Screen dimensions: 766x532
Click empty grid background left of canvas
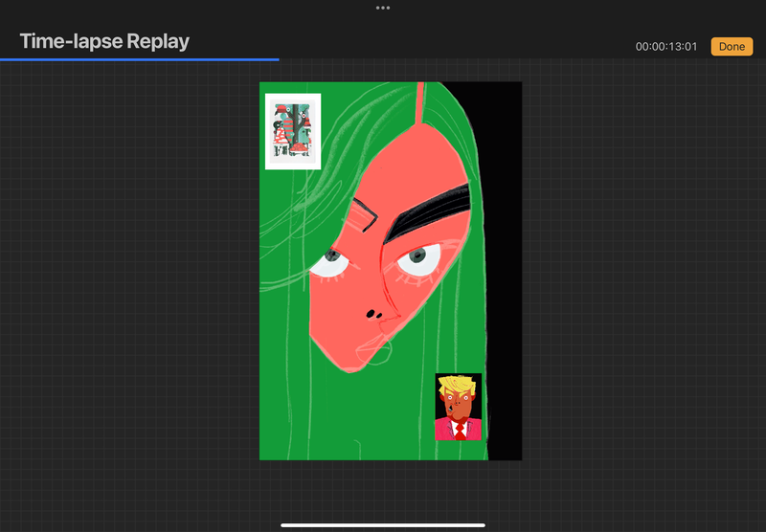pyautogui.click(x=124, y=287)
